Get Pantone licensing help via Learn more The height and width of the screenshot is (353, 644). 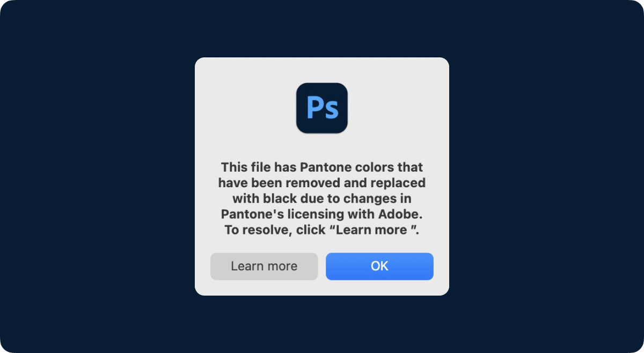click(264, 266)
